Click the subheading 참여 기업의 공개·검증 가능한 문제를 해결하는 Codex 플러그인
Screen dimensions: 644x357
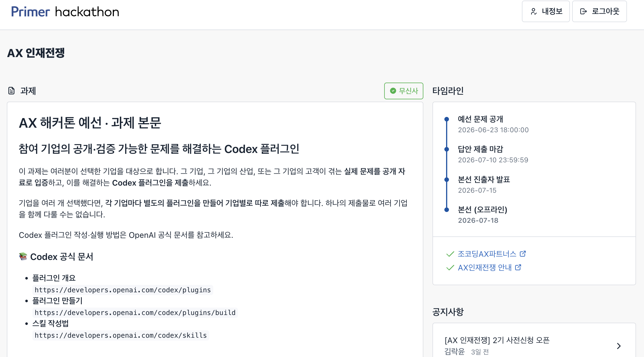[159, 149]
